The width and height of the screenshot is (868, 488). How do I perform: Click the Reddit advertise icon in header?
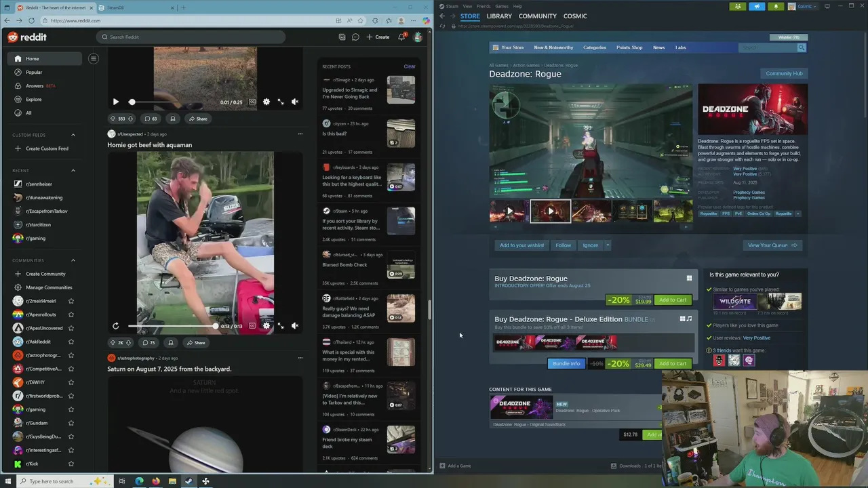point(342,37)
